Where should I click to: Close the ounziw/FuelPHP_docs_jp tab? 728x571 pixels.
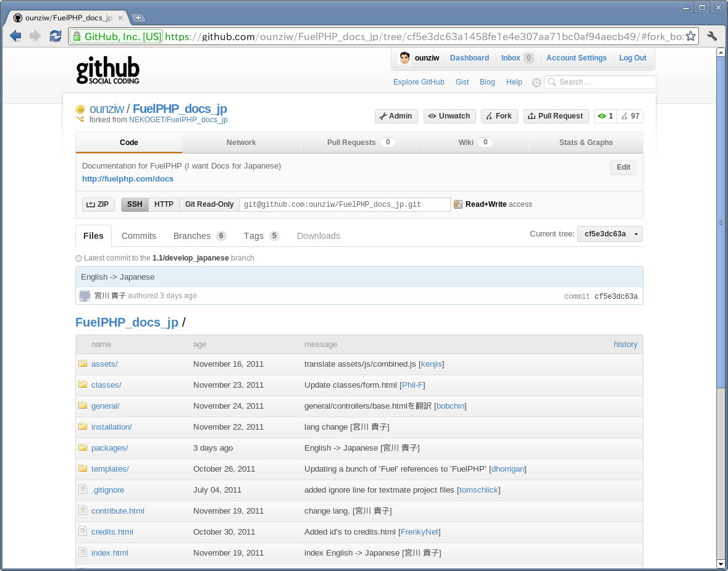pos(120,18)
